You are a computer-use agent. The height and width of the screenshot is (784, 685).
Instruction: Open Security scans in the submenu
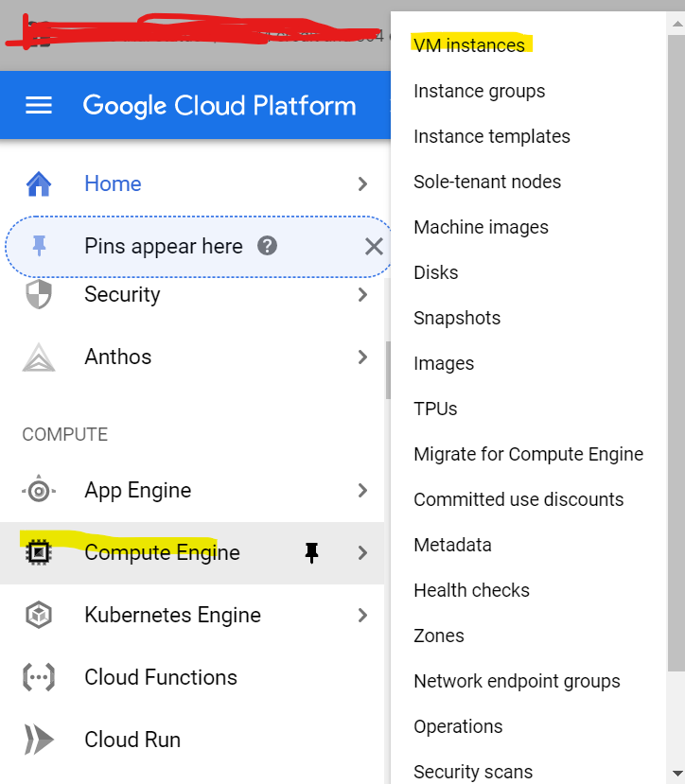[473, 772]
